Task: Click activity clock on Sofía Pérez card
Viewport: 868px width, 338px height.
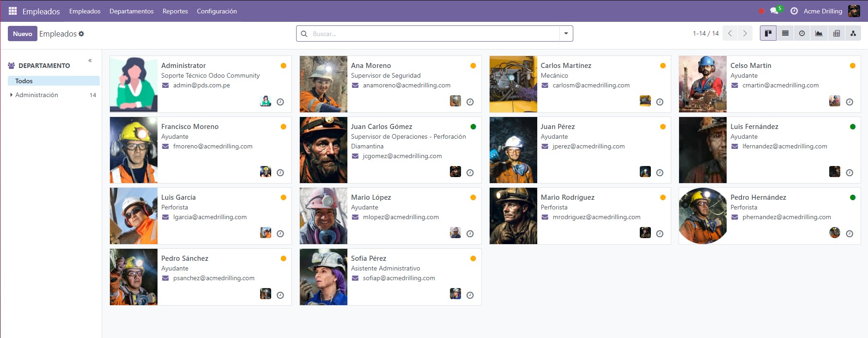Action: pyautogui.click(x=470, y=295)
